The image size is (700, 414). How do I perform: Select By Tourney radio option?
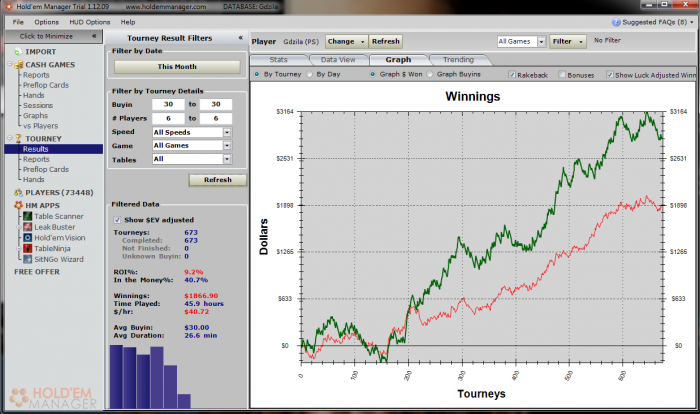(257, 74)
